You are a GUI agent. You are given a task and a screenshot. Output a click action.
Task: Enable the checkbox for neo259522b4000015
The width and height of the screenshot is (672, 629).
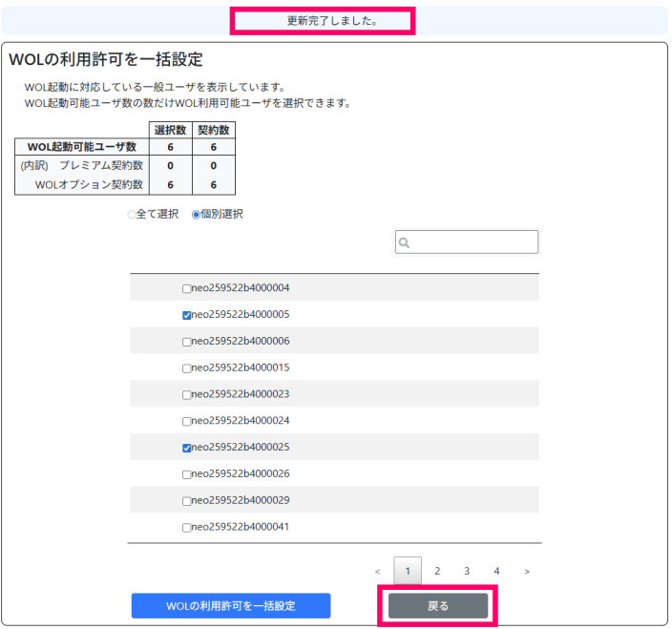pos(186,368)
